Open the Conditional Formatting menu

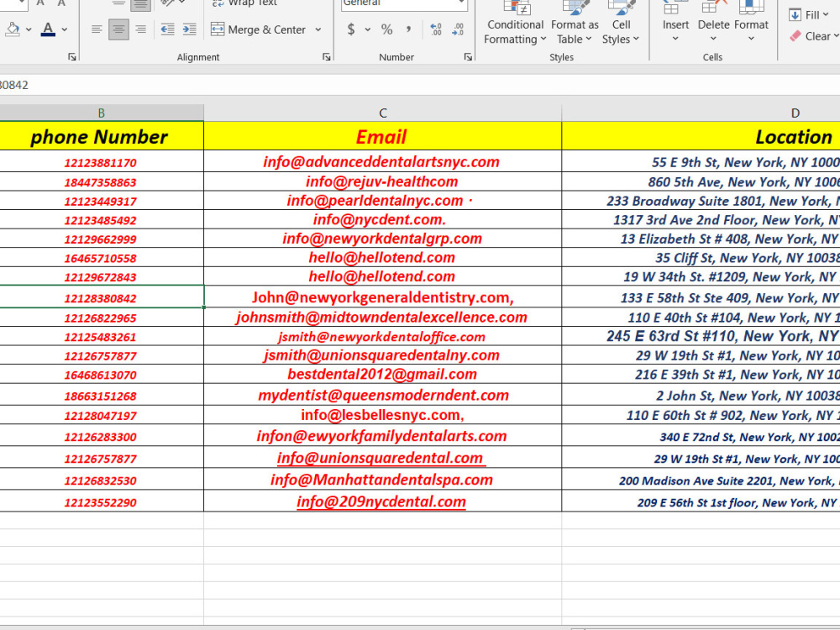point(515,24)
